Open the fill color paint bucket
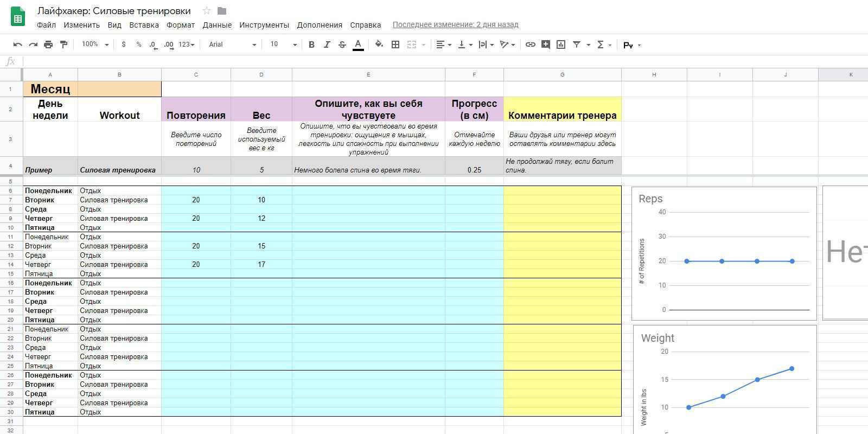This screenshot has width=868, height=434. (379, 44)
